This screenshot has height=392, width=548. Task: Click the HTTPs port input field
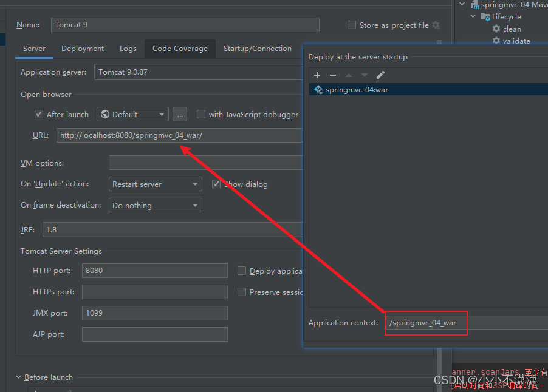tap(155, 292)
